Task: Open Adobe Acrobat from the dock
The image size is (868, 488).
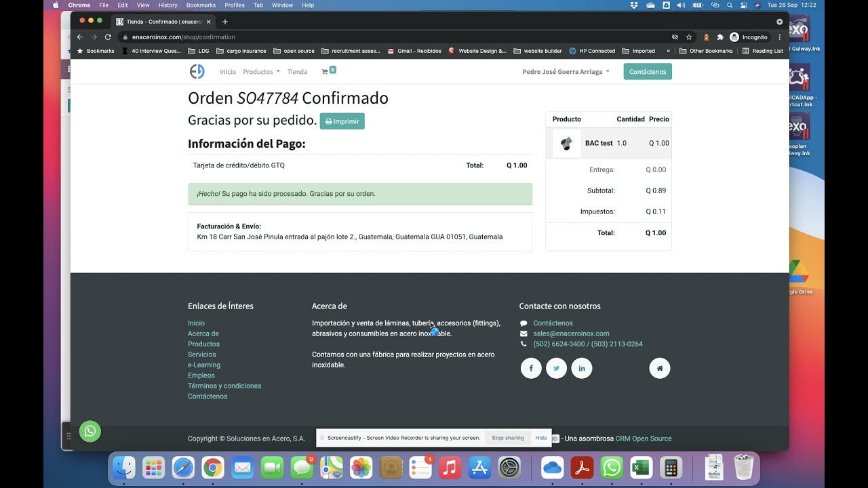Action: point(582,468)
